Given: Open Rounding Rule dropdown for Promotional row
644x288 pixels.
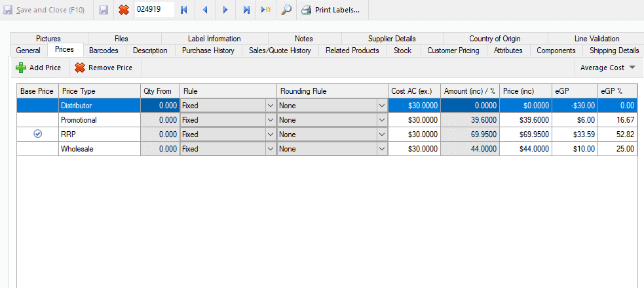Looking at the screenshot, I should pos(381,120).
